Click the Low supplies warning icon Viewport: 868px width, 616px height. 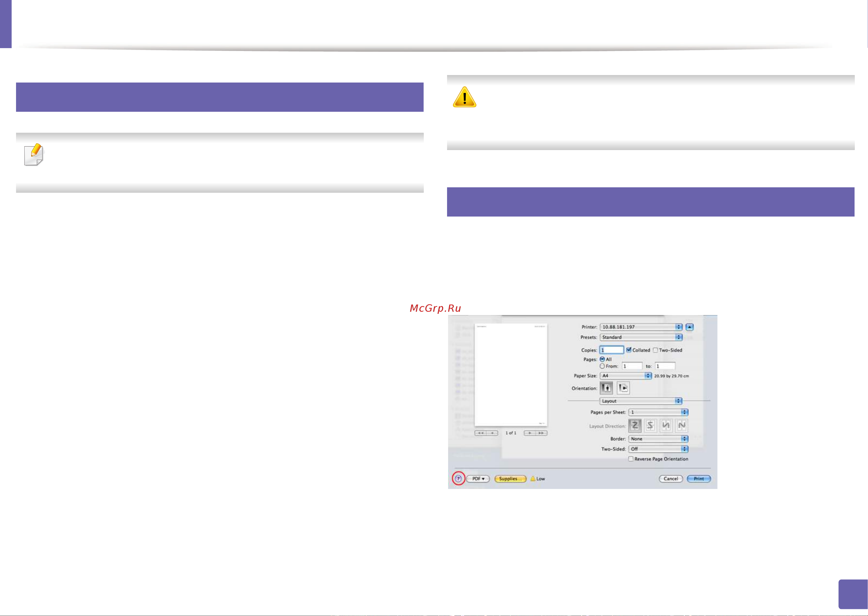(x=533, y=479)
